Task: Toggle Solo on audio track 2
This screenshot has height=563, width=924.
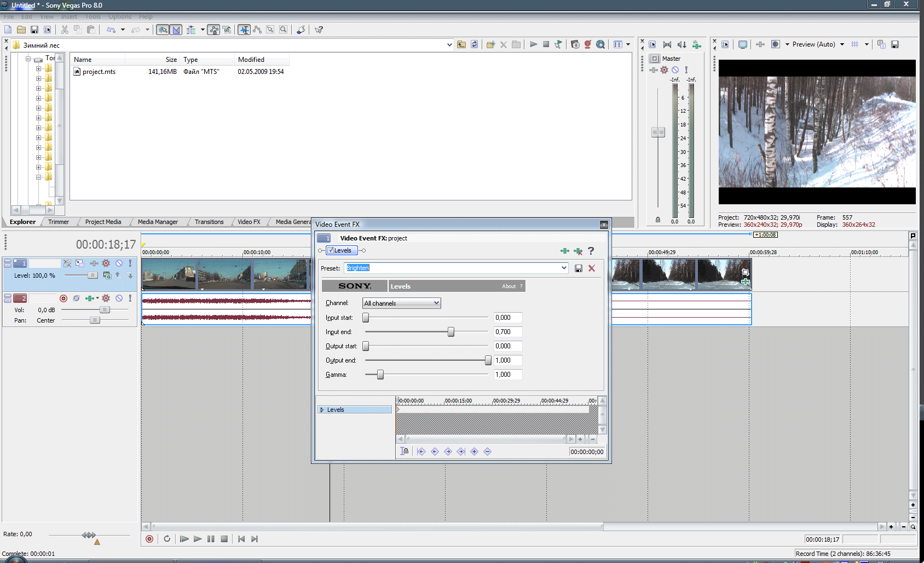Action: point(130,298)
